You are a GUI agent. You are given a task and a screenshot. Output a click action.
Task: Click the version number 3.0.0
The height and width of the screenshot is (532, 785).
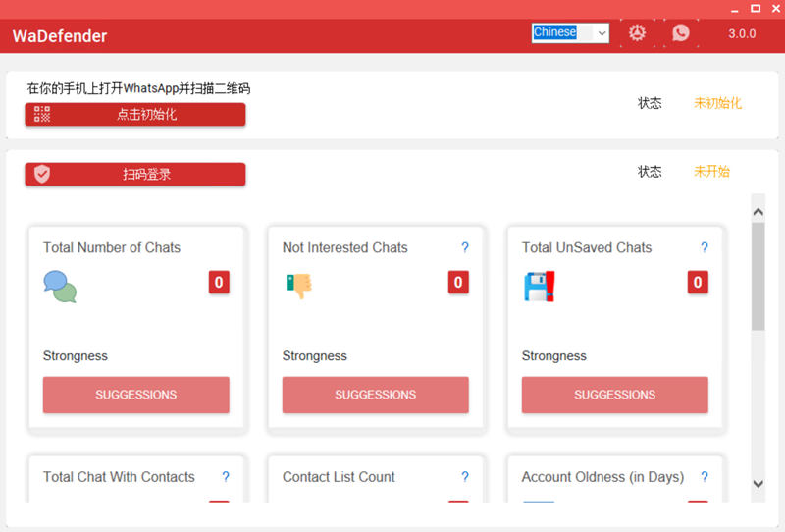(x=742, y=33)
